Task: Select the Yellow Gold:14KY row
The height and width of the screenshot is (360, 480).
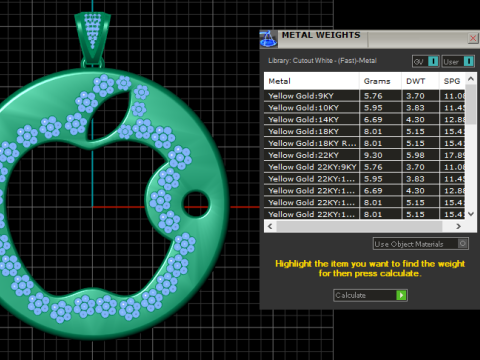Action: click(x=365, y=120)
